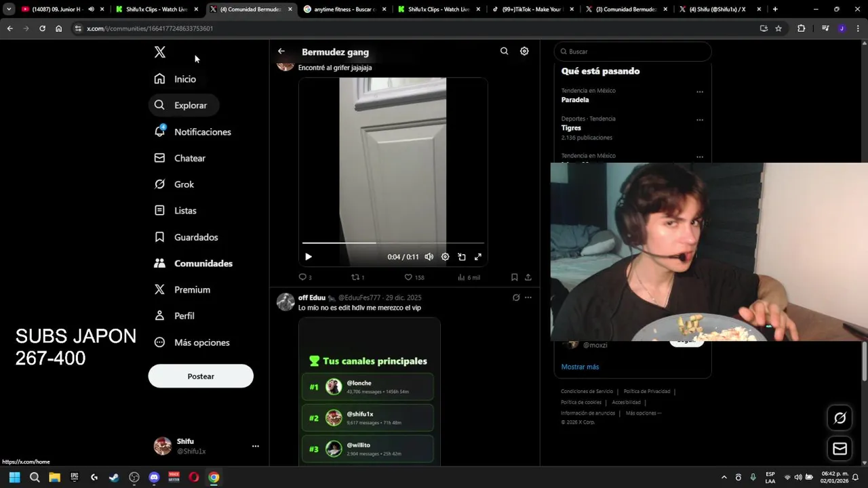Open Chatear messages section

(x=180, y=158)
